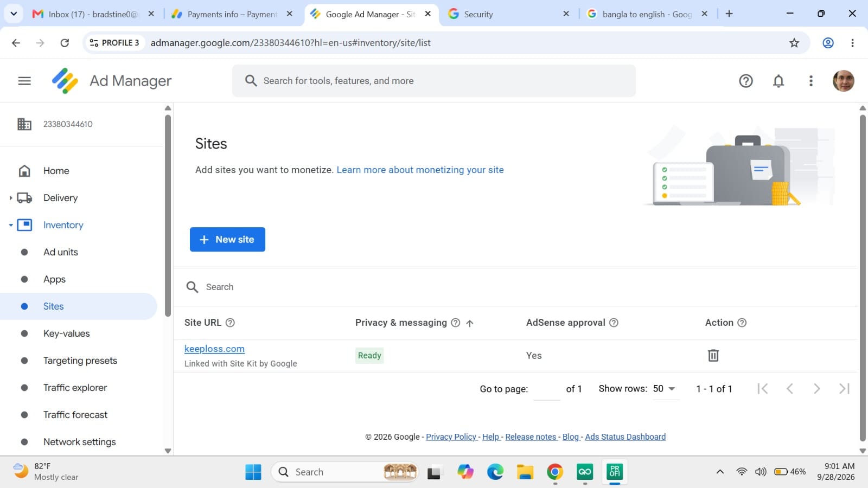Image resolution: width=868 pixels, height=488 pixels.
Task: Open the Privacy Policy footer link
Action: (451, 436)
